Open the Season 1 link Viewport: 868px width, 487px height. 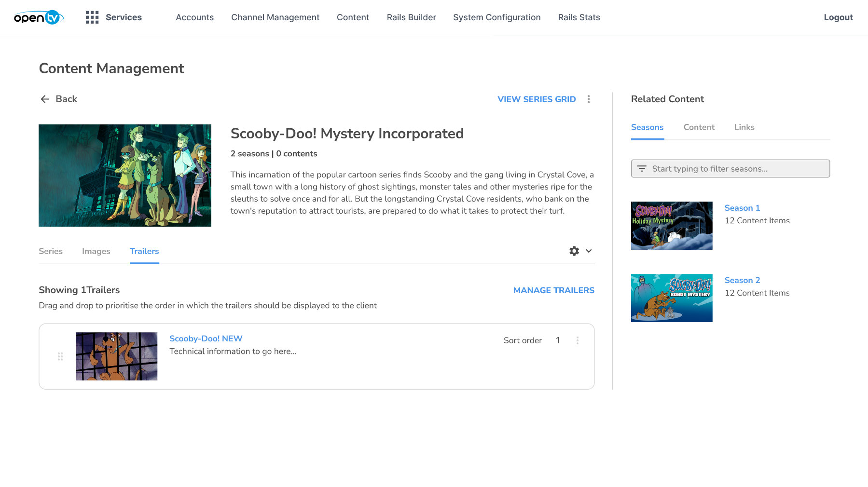point(742,208)
